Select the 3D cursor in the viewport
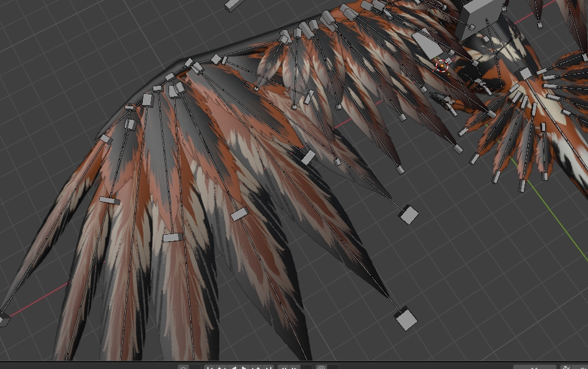The width and height of the screenshot is (588, 369). tap(442, 66)
